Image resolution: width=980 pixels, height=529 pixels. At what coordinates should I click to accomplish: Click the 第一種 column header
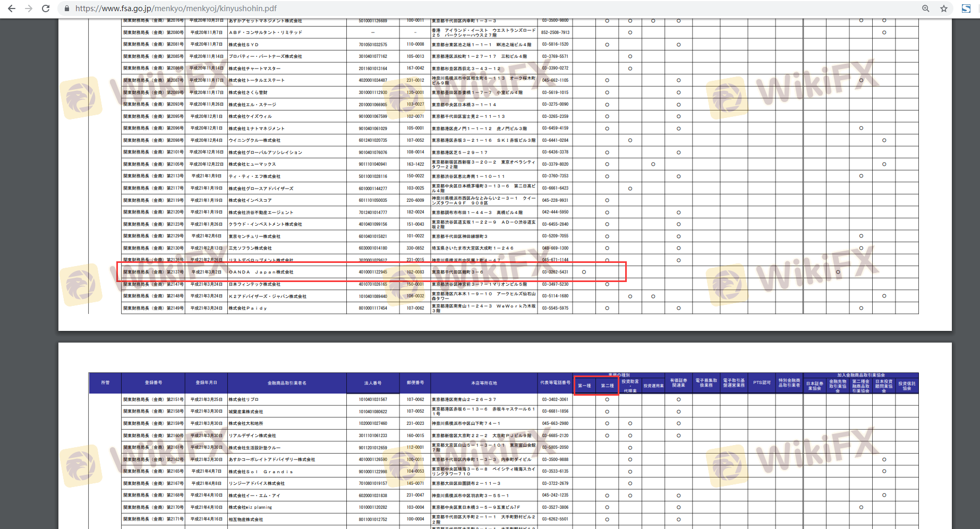[584, 386]
